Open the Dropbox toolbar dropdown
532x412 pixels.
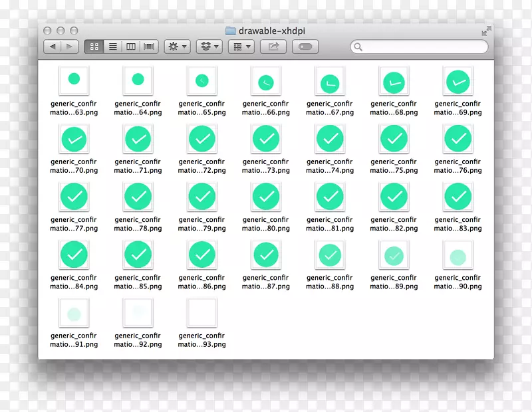pyautogui.click(x=209, y=47)
